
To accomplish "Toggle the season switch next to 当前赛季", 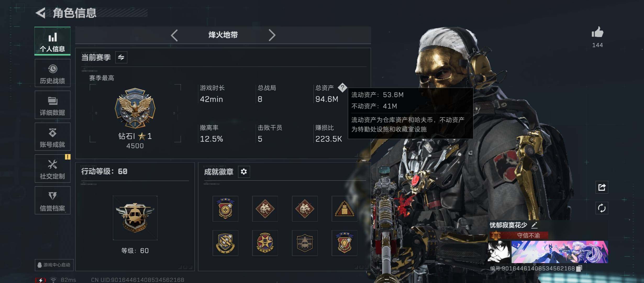I will click(121, 57).
